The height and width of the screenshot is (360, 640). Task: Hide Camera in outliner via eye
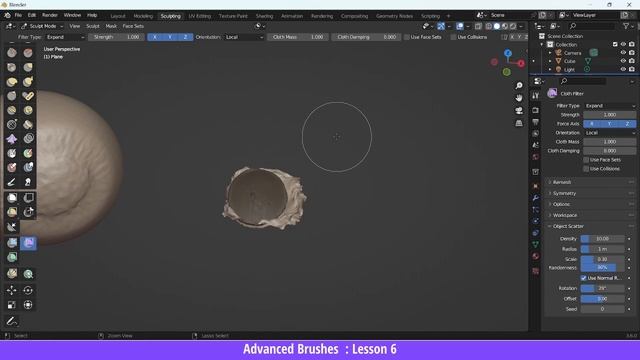coord(623,53)
